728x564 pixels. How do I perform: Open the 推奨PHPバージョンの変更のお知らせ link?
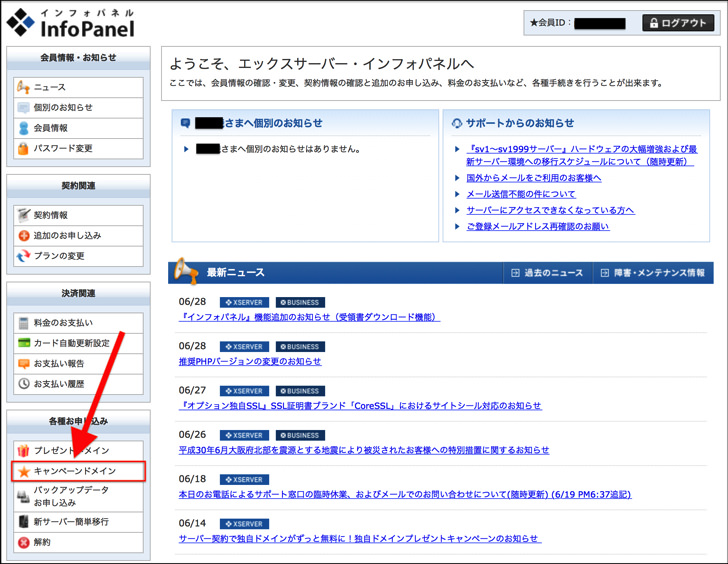pyautogui.click(x=250, y=361)
